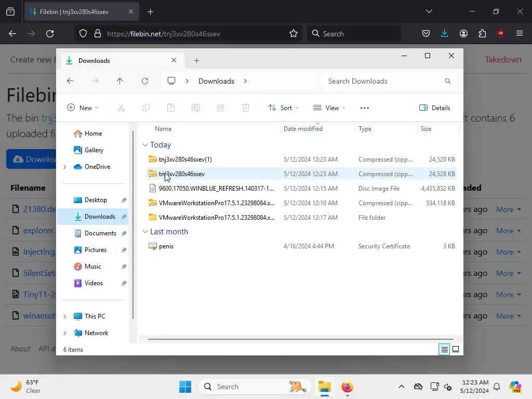Open the Windows Start menu

[x=185, y=387]
